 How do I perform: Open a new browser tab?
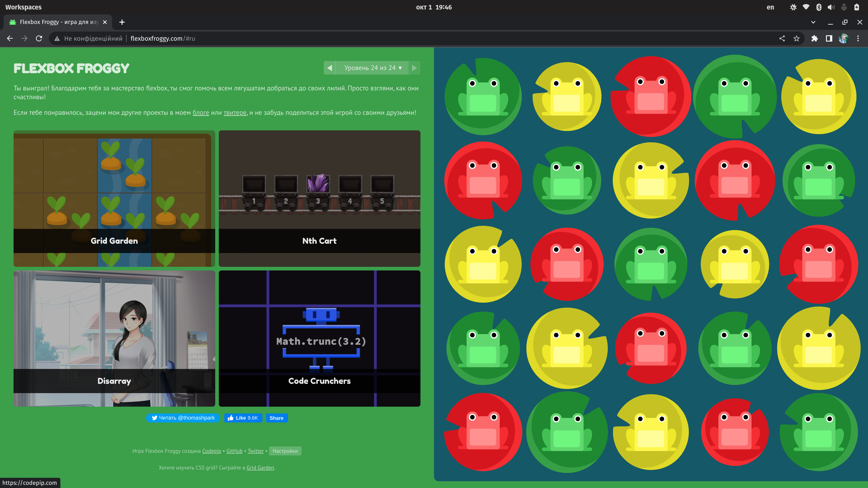point(122,22)
